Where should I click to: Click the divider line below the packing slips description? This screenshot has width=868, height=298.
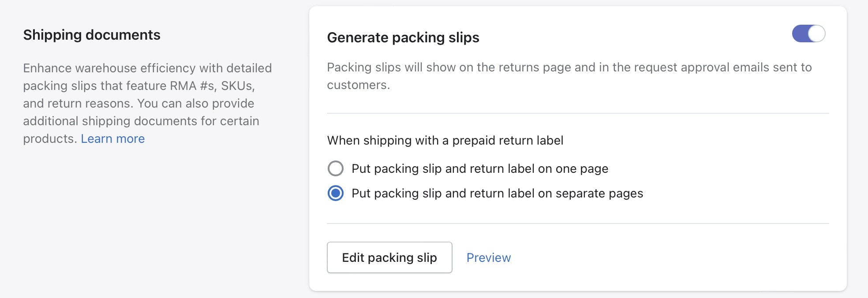click(x=578, y=113)
